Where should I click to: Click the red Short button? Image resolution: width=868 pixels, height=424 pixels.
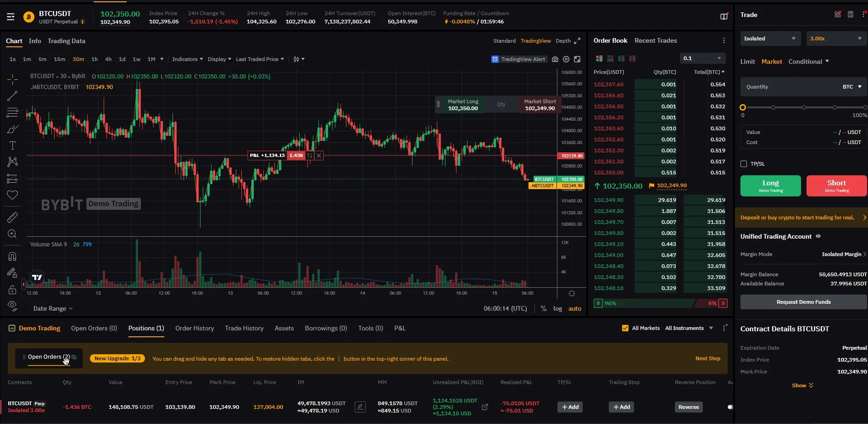pos(837,186)
